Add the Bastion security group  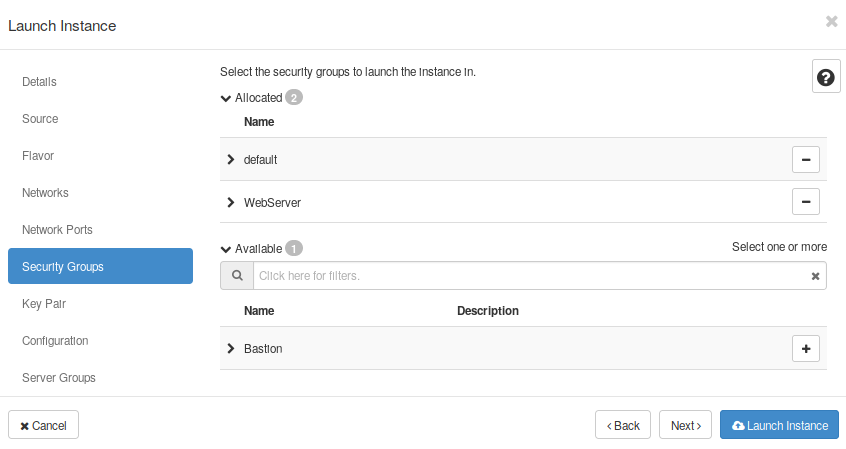pyautogui.click(x=805, y=348)
